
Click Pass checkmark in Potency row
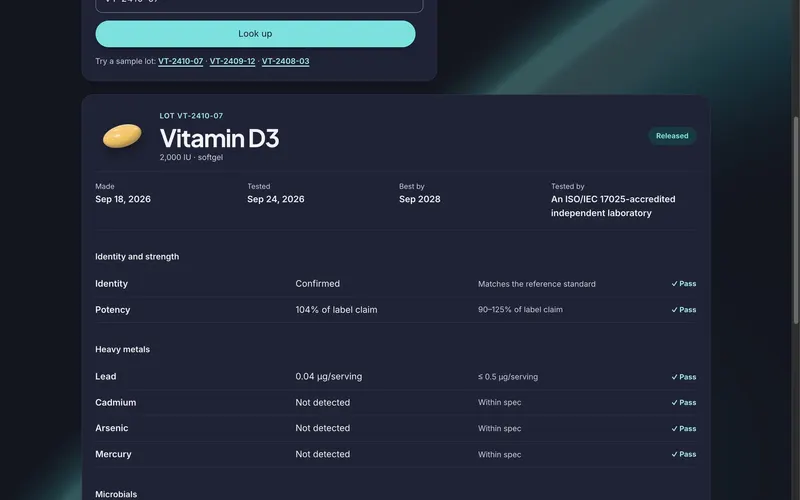pyautogui.click(x=684, y=310)
